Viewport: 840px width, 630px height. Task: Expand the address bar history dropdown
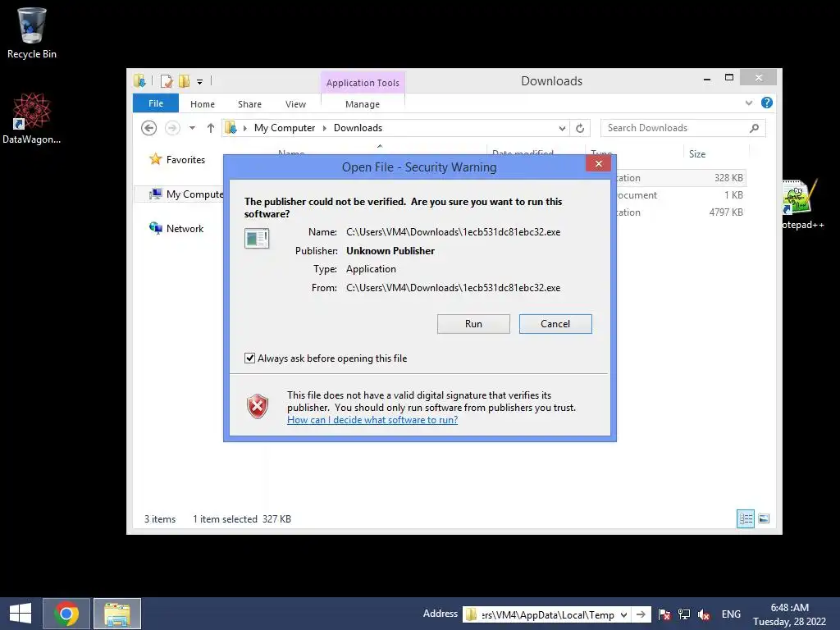tap(562, 128)
